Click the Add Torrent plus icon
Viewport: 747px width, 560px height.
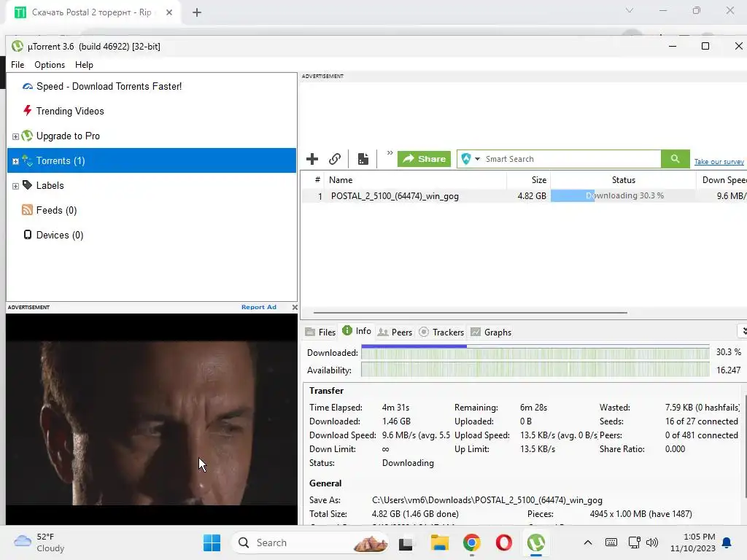(312, 158)
